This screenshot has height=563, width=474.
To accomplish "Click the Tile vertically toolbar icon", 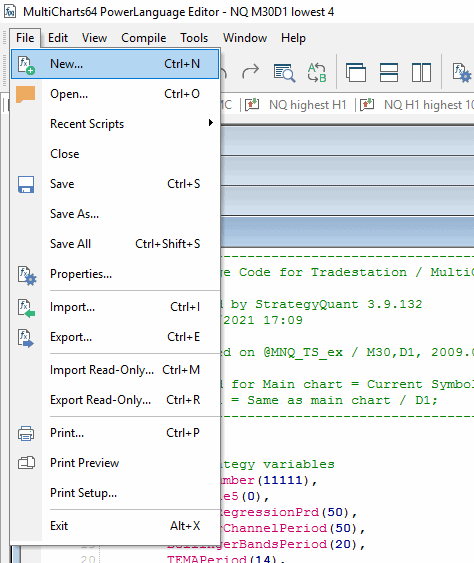I will [422, 73].
